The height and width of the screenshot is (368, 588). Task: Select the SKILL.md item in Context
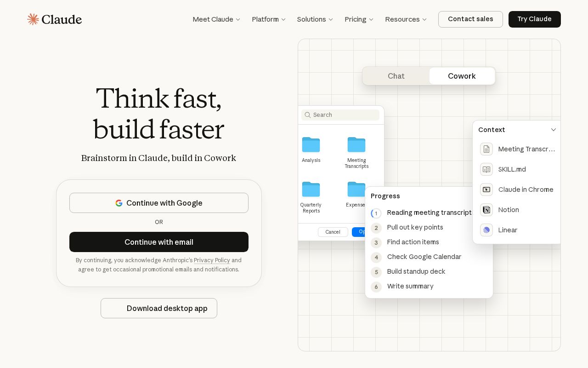(486, 169)
